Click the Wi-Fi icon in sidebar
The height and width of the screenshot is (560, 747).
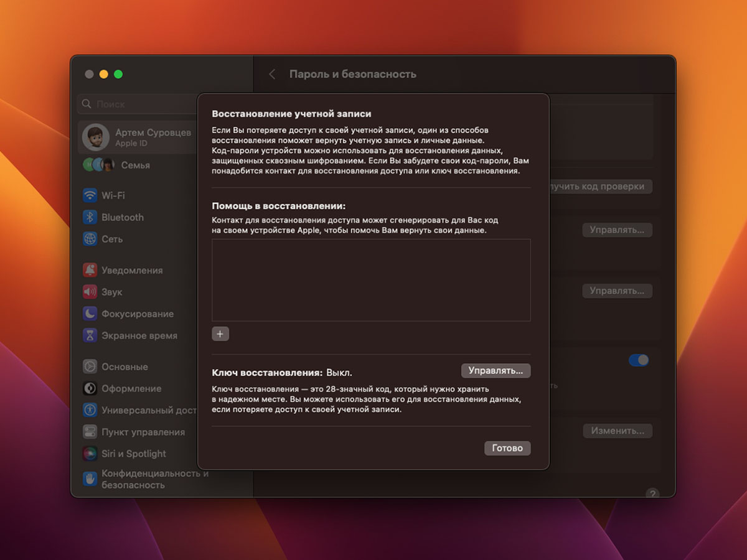[x=90, y=195]
